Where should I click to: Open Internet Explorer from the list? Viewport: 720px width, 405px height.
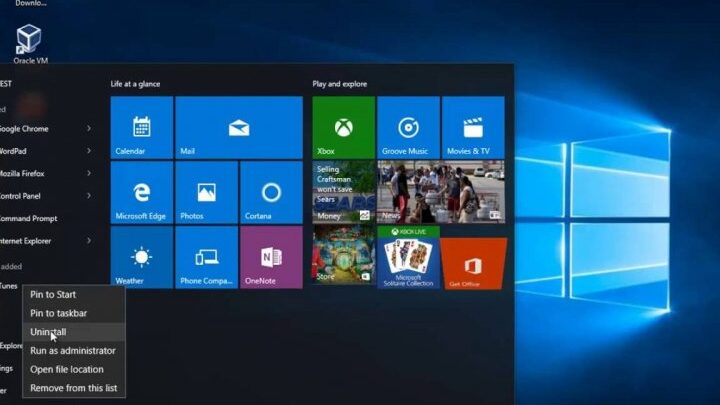[25, 241]
